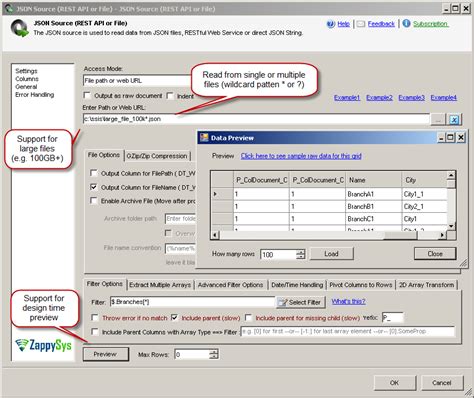Toggle Include parent for missing child
Screen dimensions: 474x398
pyautogui.click(x=248, y=318)
